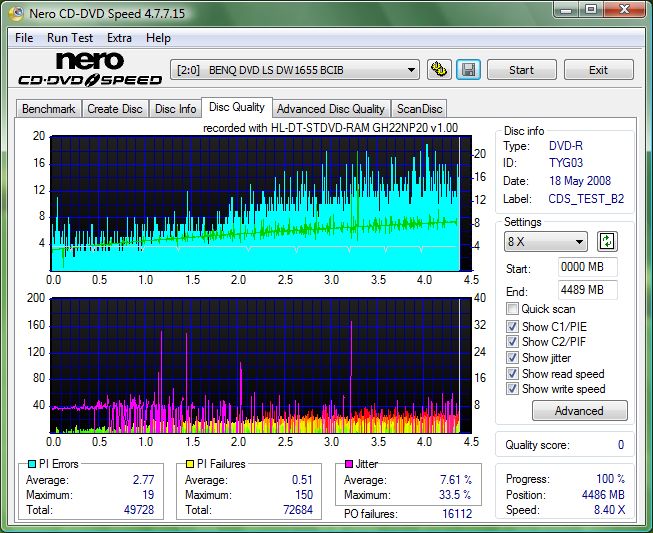Click PI Errors average value 2.77
The width and height of the screenshot is (653, 533).
tap(143, 480)
